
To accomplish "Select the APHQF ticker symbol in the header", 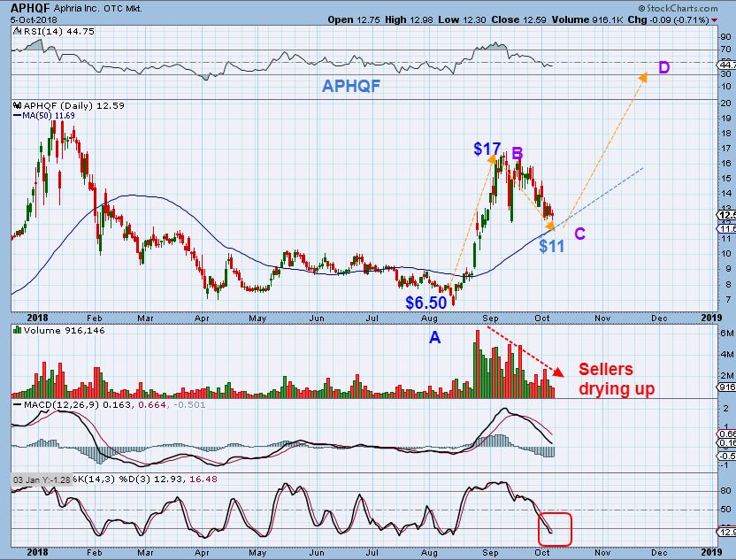I will pyautogui.click(x=30, y=8).
